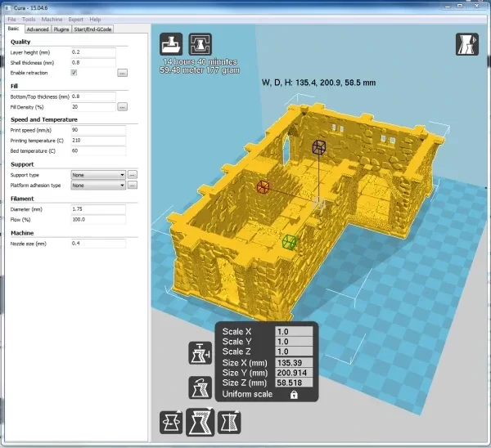Switch to the Advanced tab
Screen dimensions: 491x448
38,29
